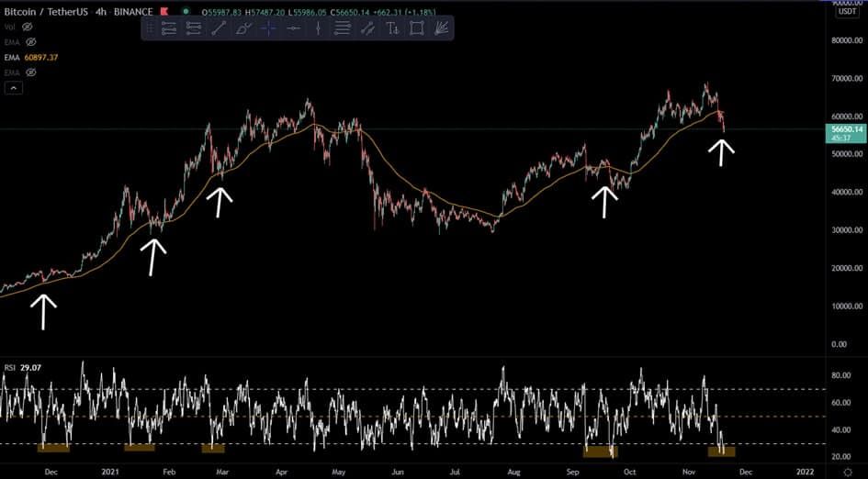Viewport: 868px width, 479px height.
Task: Show the hidden EMA directly below Vol
Action: [31, 42]
